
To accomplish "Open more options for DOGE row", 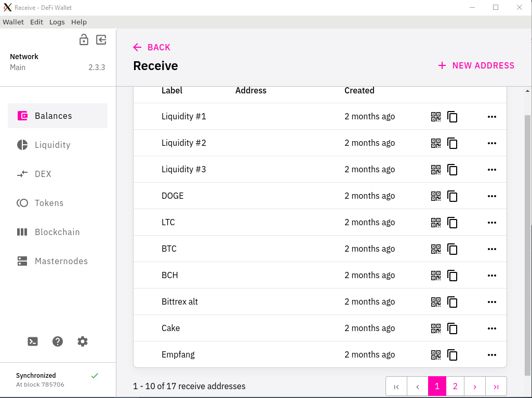I will coord(491,196).
